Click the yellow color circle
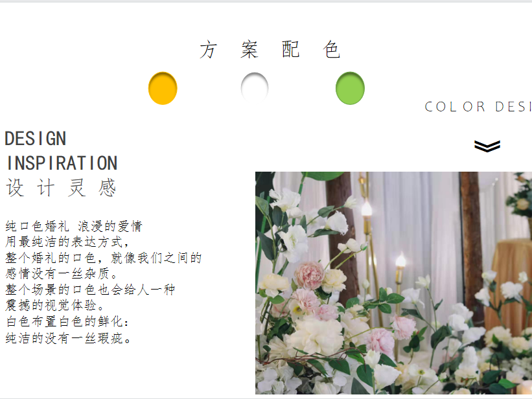532x399 pixels. click(163, 88)
